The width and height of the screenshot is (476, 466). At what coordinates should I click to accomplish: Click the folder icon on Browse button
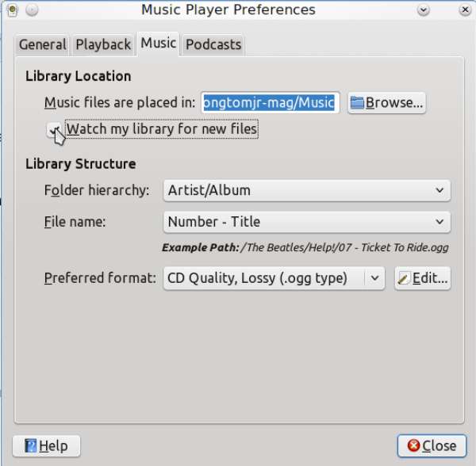(357, 103)
